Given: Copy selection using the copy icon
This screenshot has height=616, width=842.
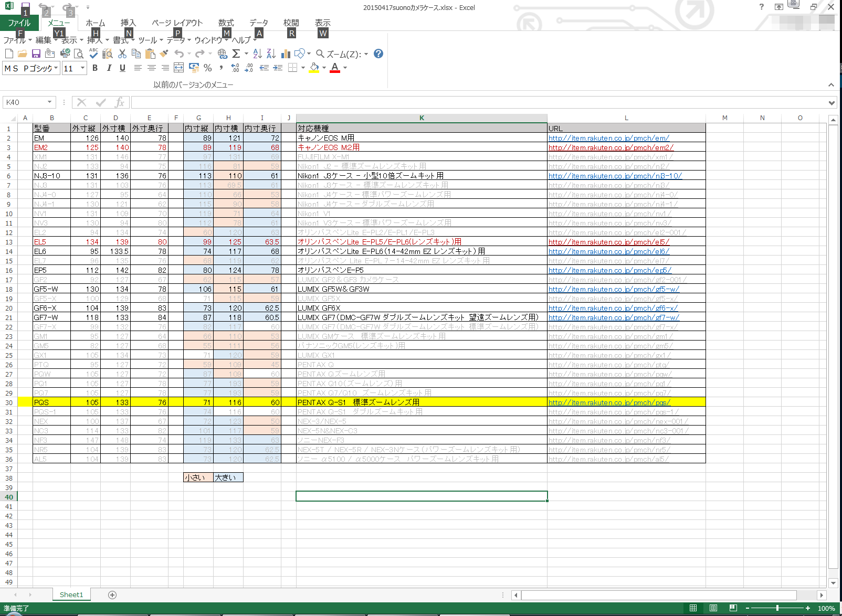Looking at the screenshot, I should 136,54.
